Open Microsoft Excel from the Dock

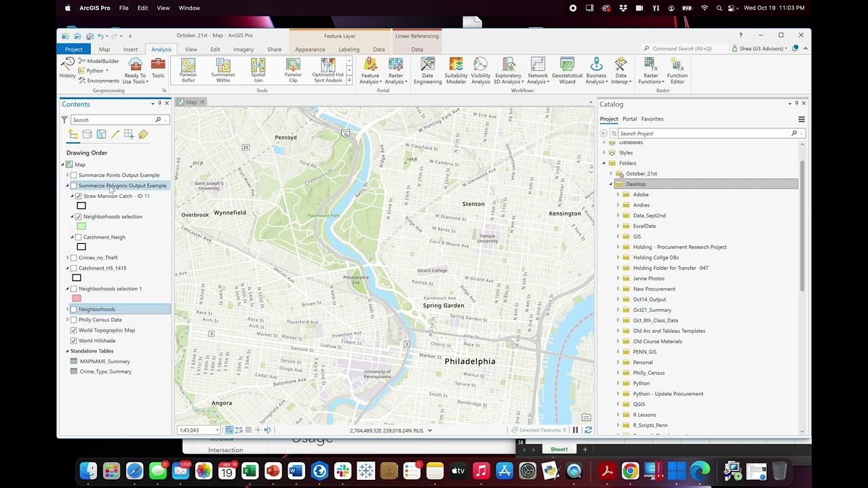click(x=250, y=470)
